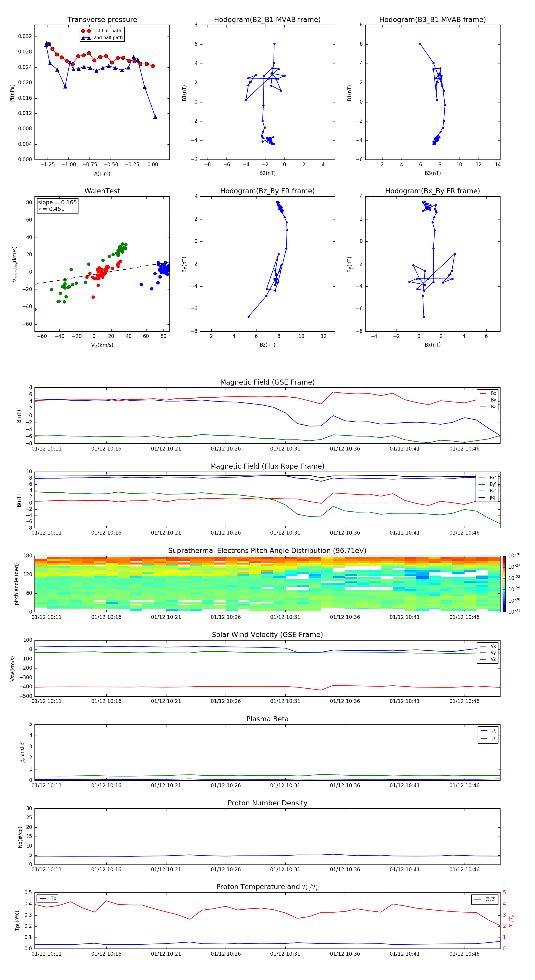Click 'By' legend entry in GSE magnetic field
Viewport: 535px width, 980px height.
click(488, 400)
